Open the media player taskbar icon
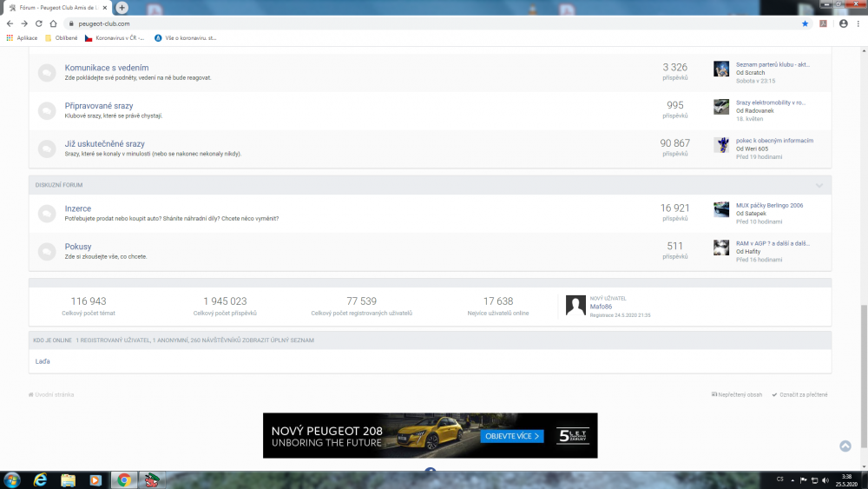 pos(95,480)
